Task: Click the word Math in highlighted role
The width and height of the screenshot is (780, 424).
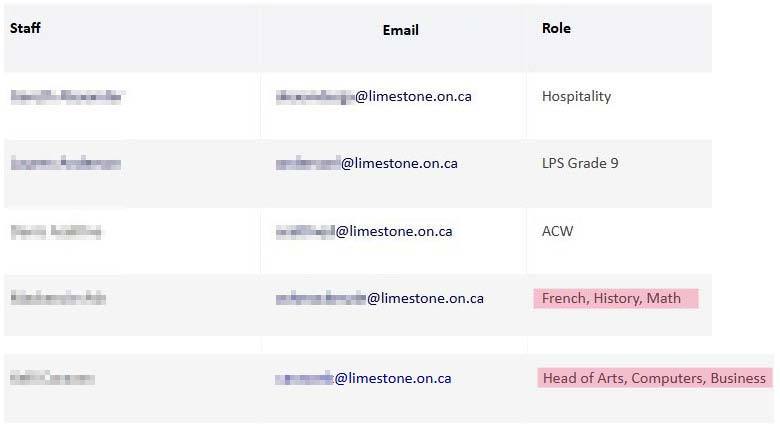Action: (664, 298)
